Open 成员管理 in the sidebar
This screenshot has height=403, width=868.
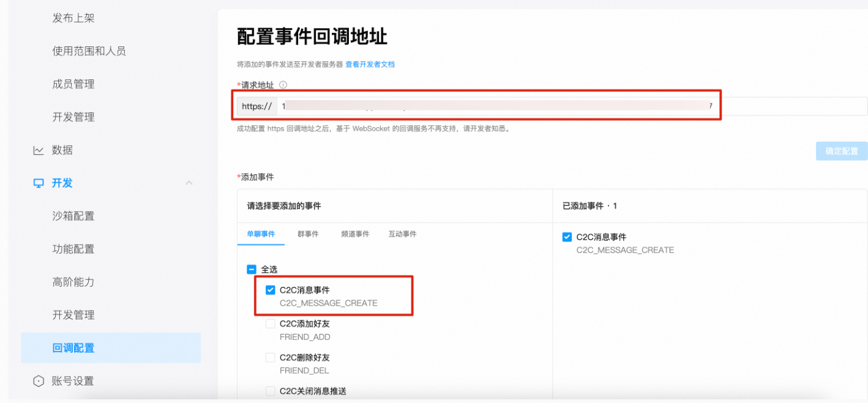click(73, 84)
